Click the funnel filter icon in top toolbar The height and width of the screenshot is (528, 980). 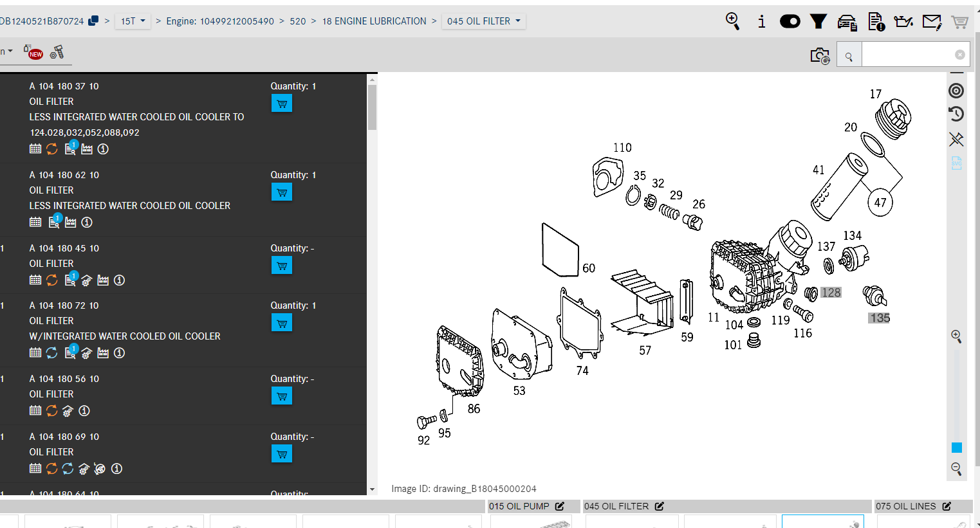pyautogui.click(x=818, y=21)
